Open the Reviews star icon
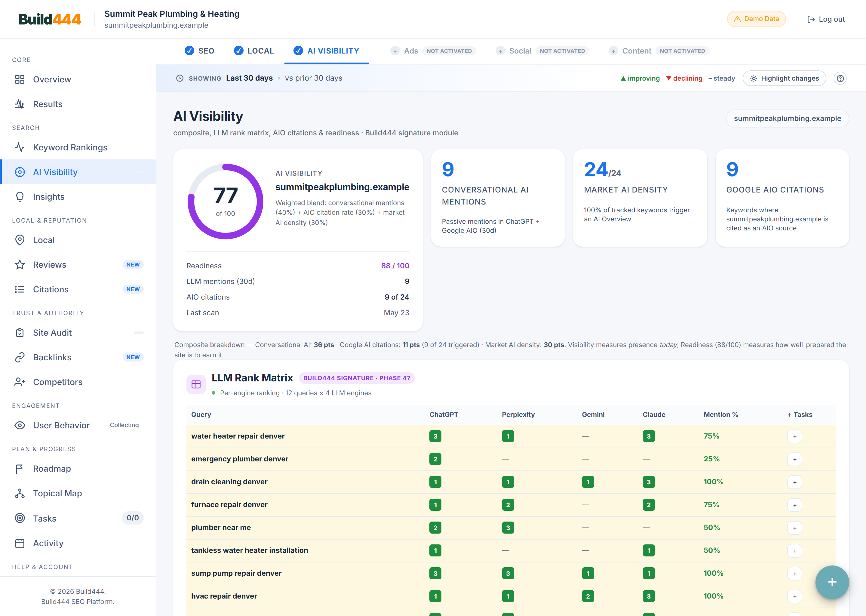Viewport: 866px width, 616px height. pos(20,264)
